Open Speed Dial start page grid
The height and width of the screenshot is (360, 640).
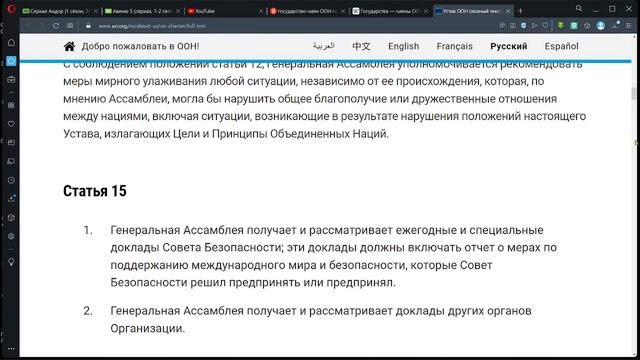tap(70, 26)
